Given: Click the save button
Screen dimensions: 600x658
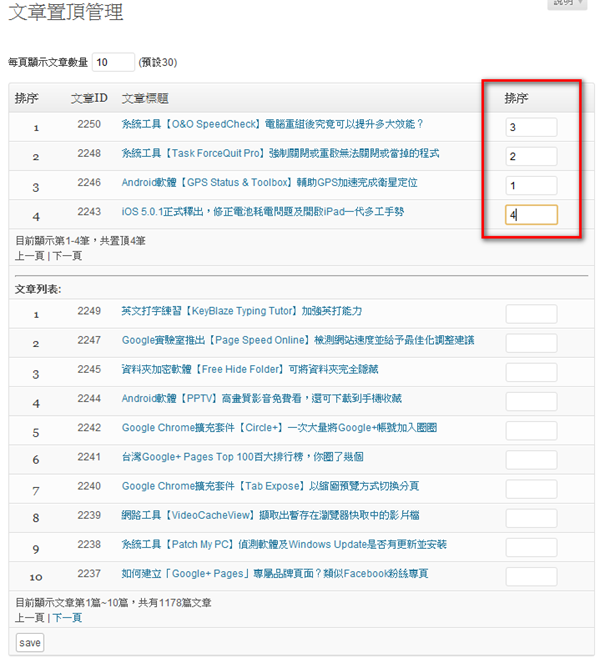Looking at the screenshot, I should point(30,642).
